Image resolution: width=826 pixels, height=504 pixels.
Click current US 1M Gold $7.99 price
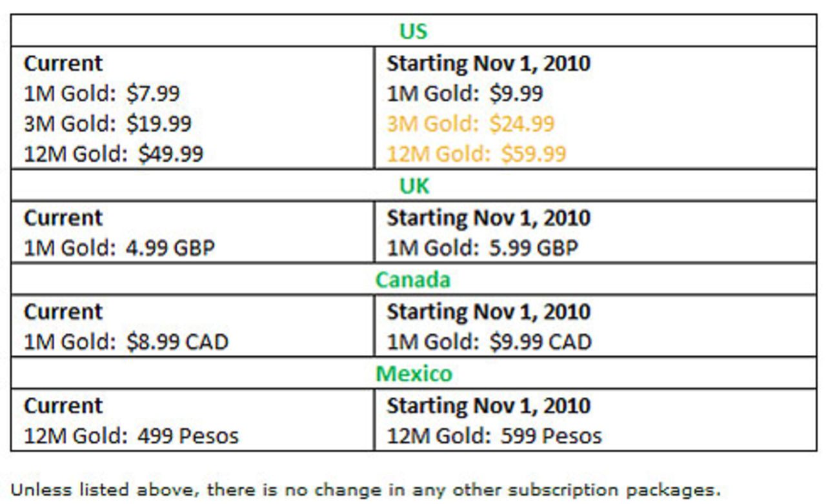(102, 94)
